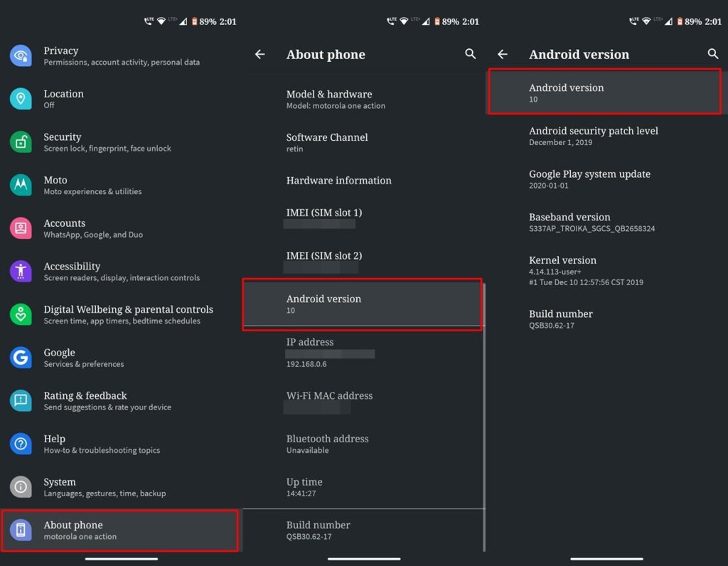This screenshot has width=728, height=566.
Task: Tap the Privacy eye icon
Action: [x=21, y=55]
